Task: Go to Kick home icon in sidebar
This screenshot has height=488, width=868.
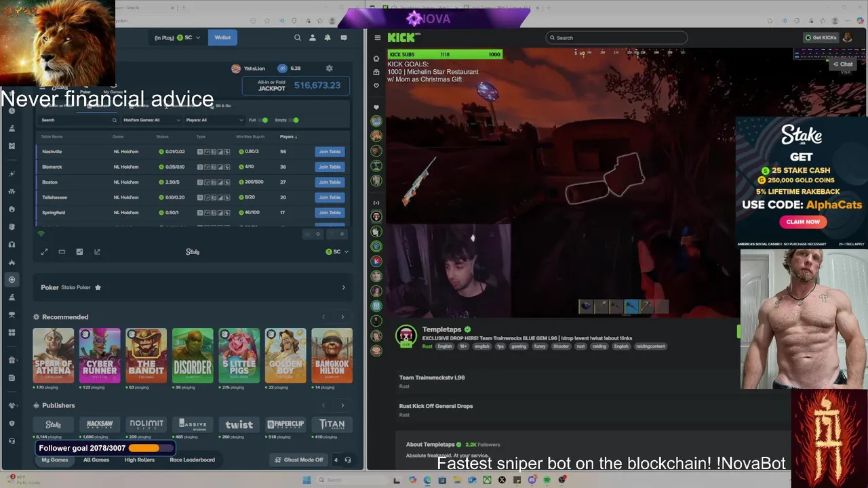Action: (x=376, y=58)
